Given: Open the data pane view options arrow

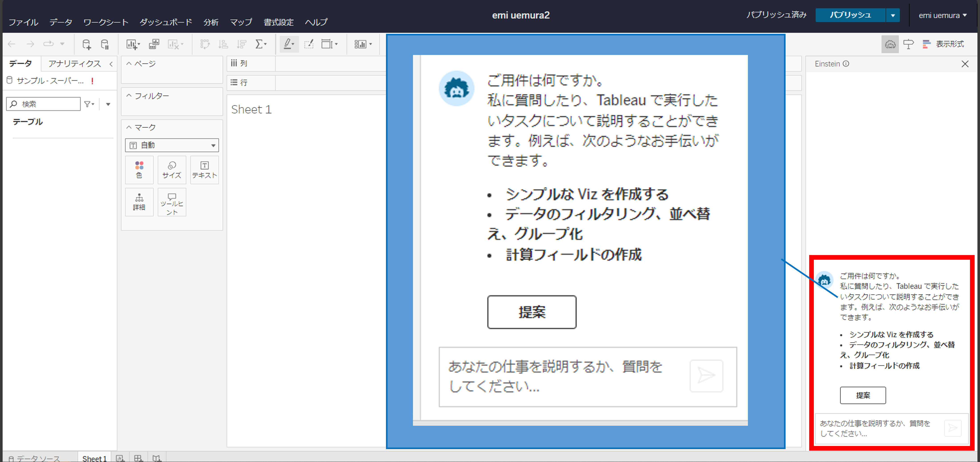Looking at the screenshot, I should click(x=108, y=104).
